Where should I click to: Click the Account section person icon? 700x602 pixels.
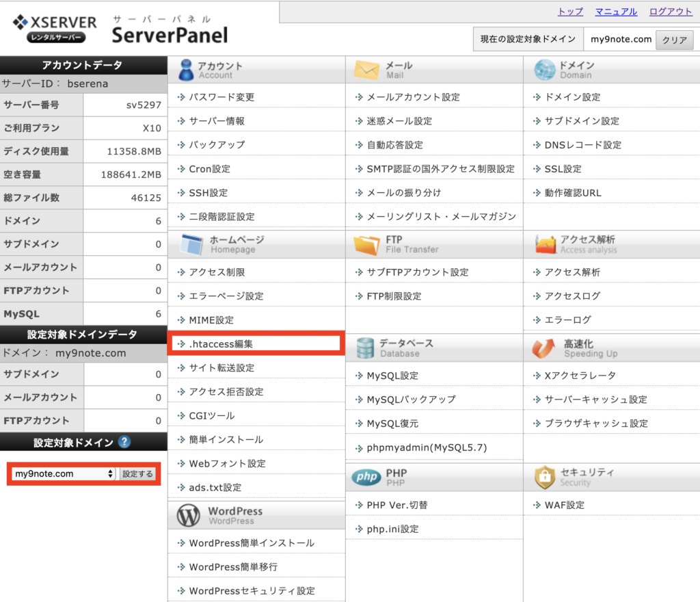click(x=186, y=70)
